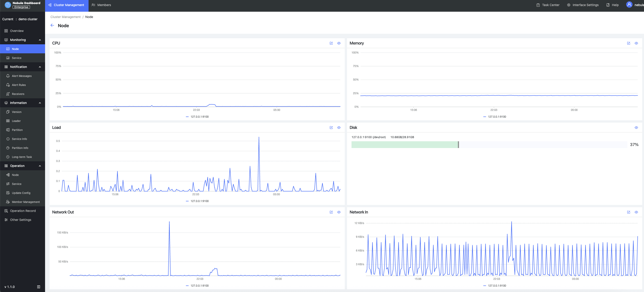This screenshot has width=644, height=292.
Task: Open the Task Center
Action: click(548, 5)
